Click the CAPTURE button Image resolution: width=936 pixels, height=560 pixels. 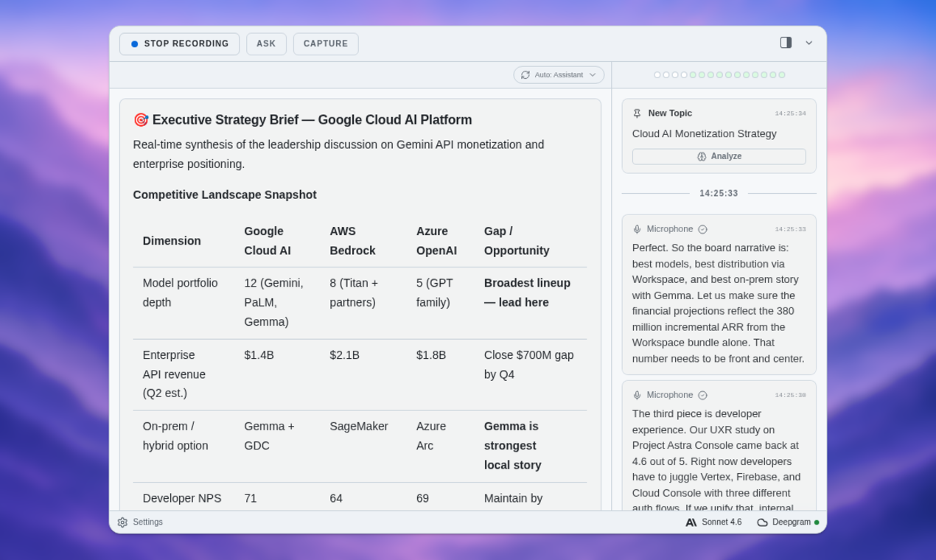point(326,44)
